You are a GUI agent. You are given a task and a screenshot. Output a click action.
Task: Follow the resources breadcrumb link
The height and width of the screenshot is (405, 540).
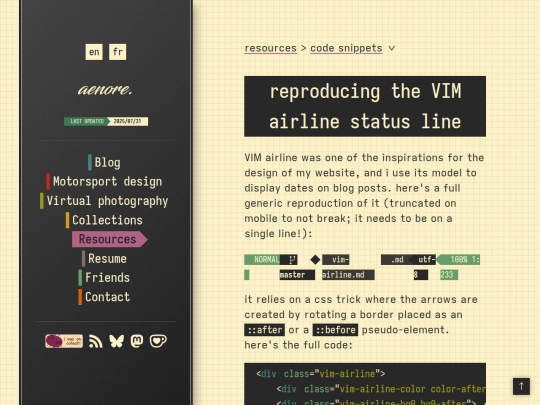point(270,48)
